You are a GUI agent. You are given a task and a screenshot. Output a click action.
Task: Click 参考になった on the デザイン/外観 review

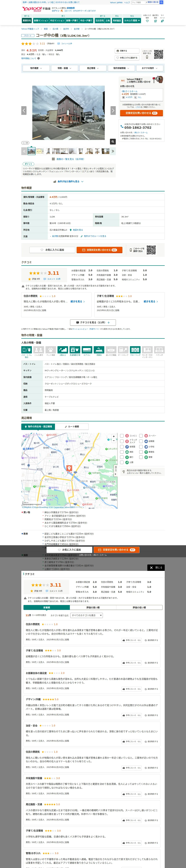pyautogui.click(x=132, y=715)
